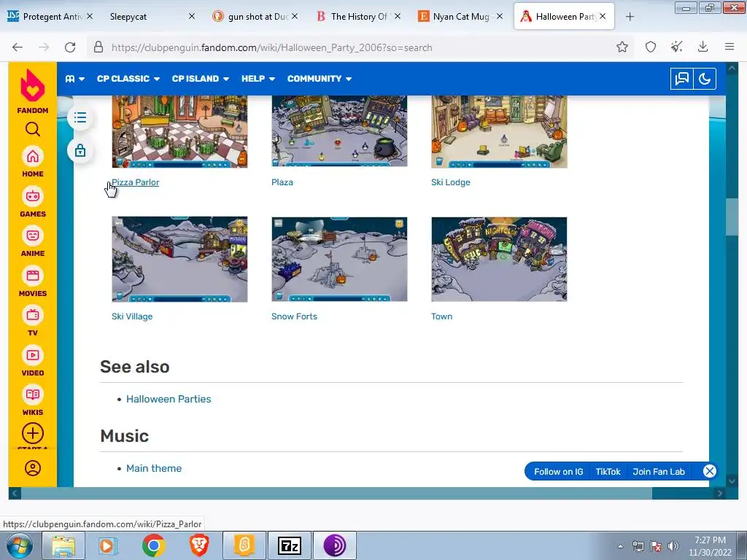Image resolution: width=747 pixels, height=560 pixels.
Task: Open a new browser tab
Action: 630,17
